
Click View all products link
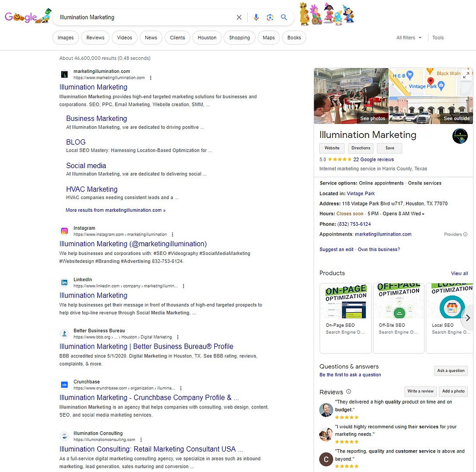pos(459,273)
